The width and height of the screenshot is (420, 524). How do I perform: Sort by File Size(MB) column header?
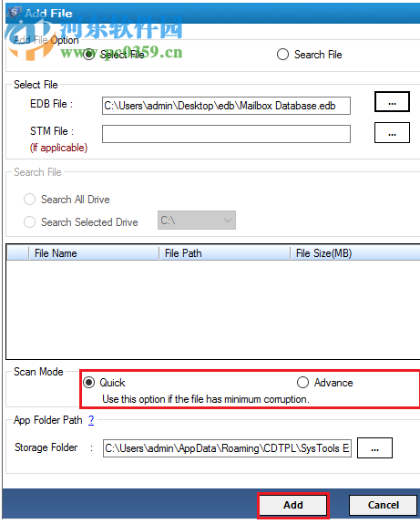(x=354, y=253)
